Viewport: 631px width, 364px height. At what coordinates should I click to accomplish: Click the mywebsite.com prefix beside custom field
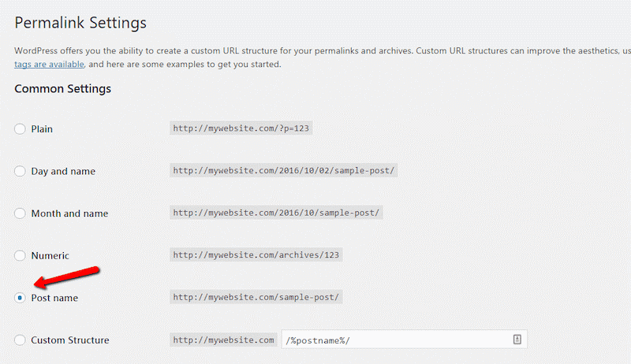tap(223, 340)
